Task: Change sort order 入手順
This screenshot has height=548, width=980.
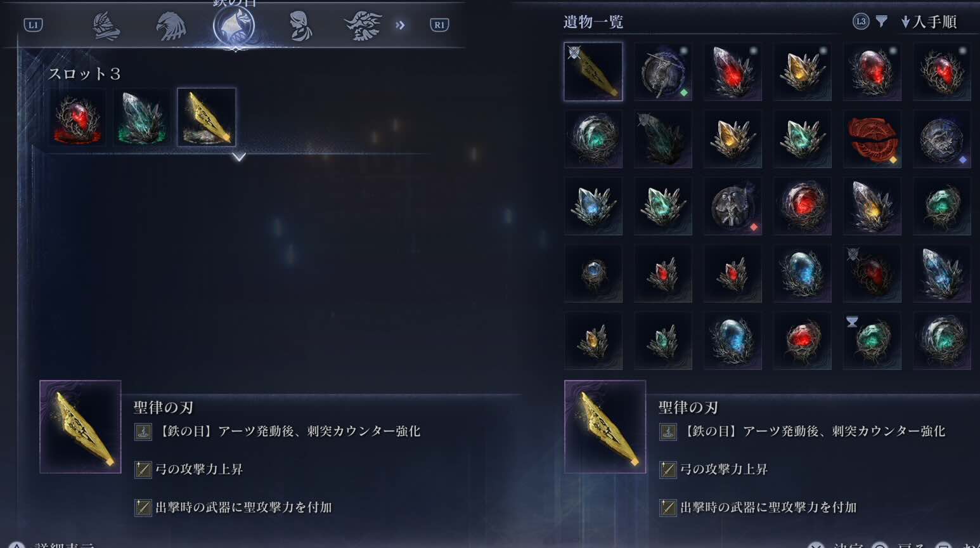Action: point(929,22)
